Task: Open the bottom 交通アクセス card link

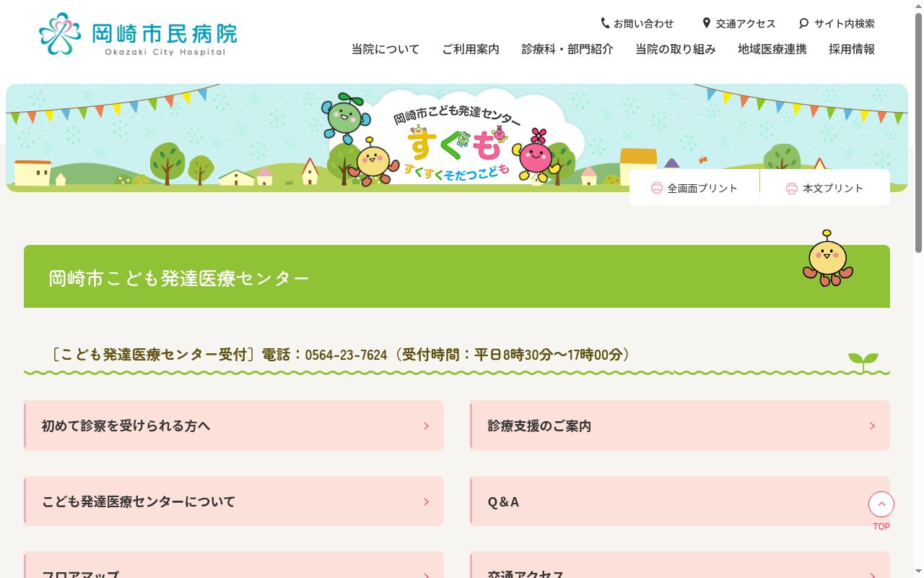Action: coord(680,565)
